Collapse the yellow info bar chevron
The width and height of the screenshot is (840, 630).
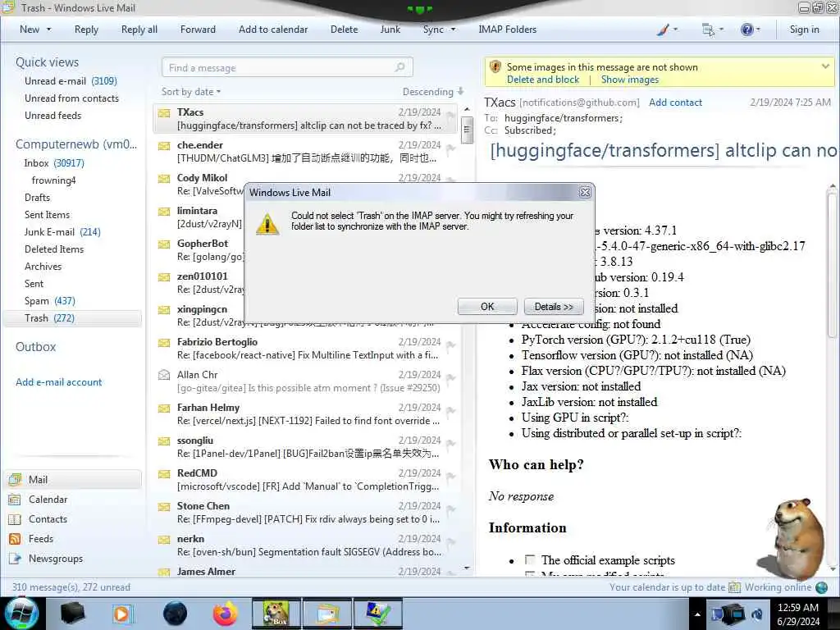click(x=825, y=66)
